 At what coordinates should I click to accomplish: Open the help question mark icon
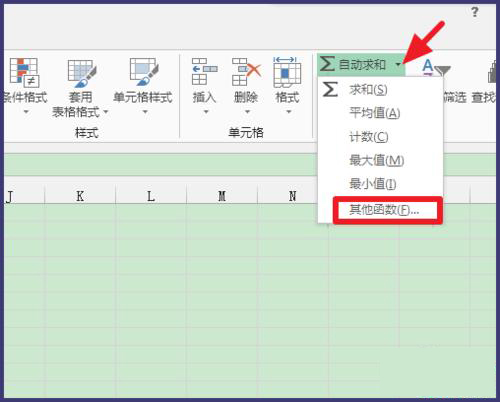[475, 12]
